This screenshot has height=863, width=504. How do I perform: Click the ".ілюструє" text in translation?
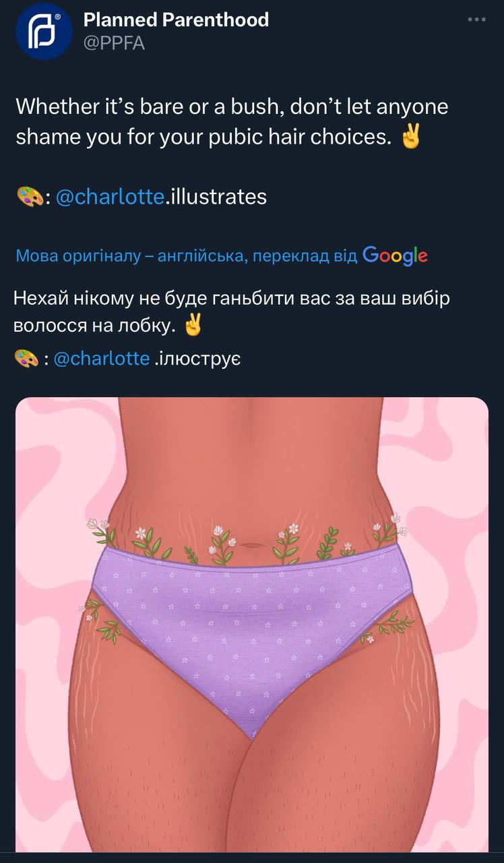197,358
